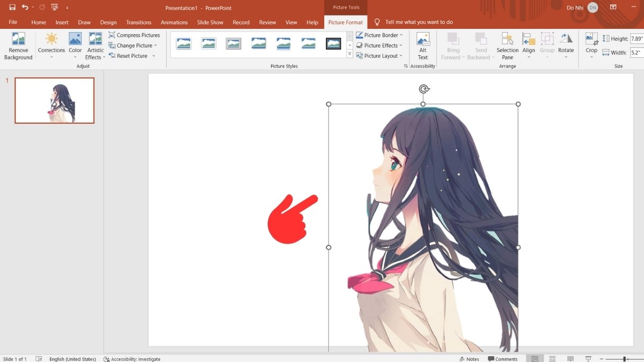
Task: Toggle the Comments pane
Action: click(503, 359)
